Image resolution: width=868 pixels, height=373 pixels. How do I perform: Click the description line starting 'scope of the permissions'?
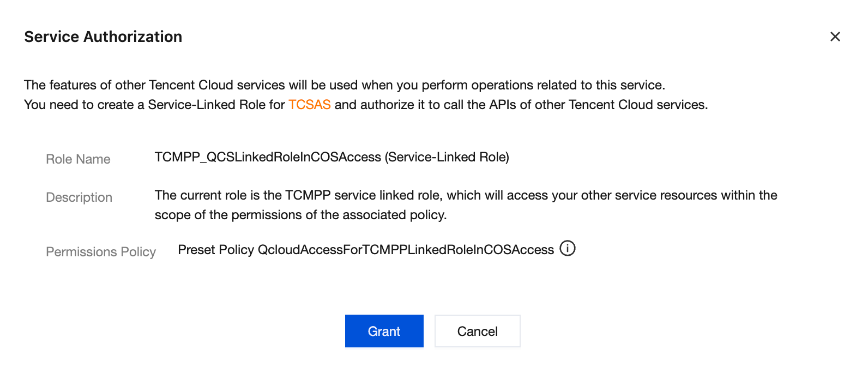point(300,215)
